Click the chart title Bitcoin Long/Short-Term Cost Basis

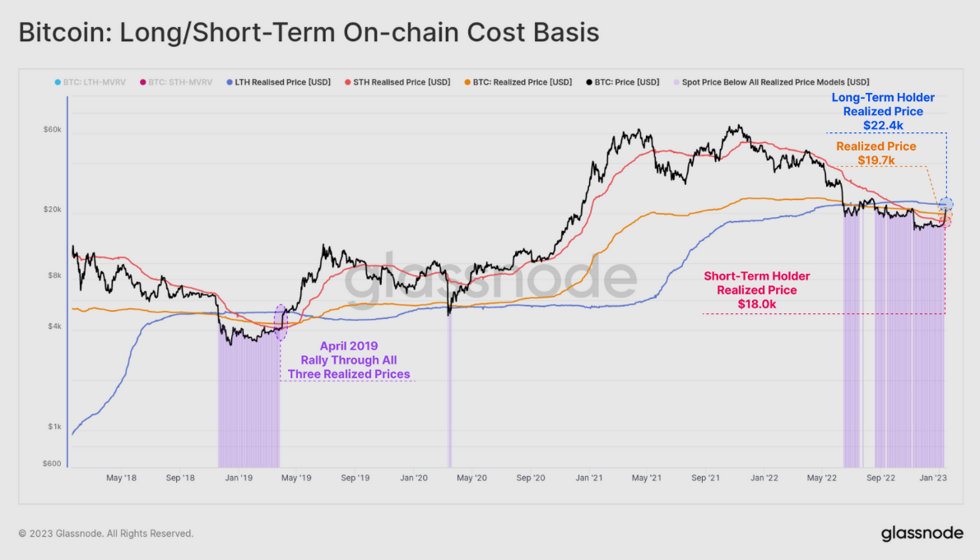pyautogui.click(x=309, y=33)
